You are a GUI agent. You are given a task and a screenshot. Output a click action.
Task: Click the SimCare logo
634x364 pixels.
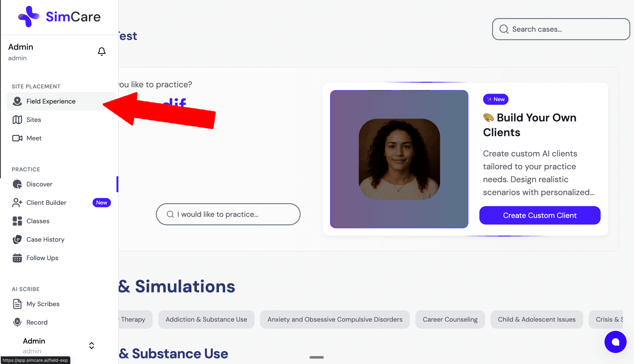tap(59, 16)
